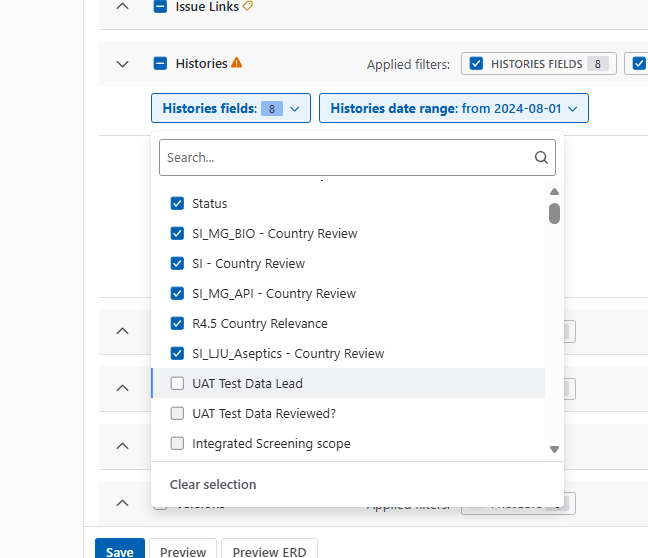Open the Histories date range dropdown
Viewport: 648px width, 558px height.
(x=454, y=108)
